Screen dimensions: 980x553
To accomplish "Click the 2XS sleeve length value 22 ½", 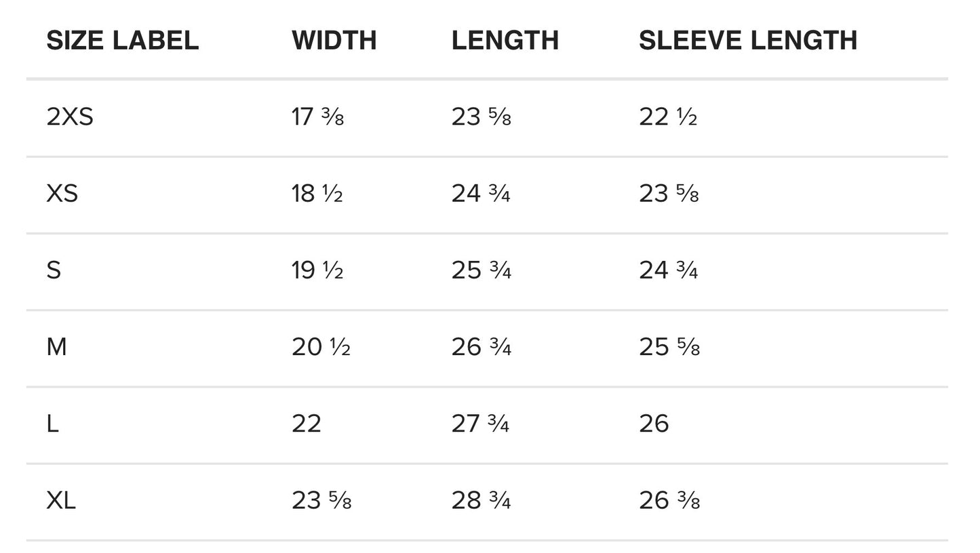I will (667, 117).
